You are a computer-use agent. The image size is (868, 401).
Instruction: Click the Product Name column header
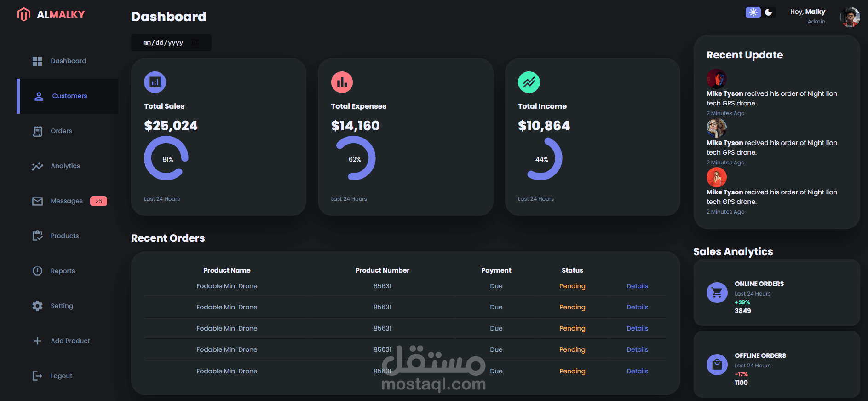[x=227, y=270]
